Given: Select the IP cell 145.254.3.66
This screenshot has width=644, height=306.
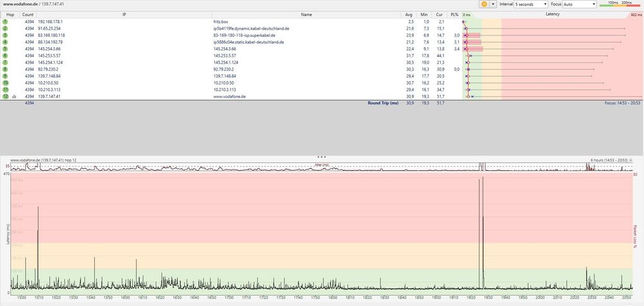Looking at the screenshot, I should point(48,49).
